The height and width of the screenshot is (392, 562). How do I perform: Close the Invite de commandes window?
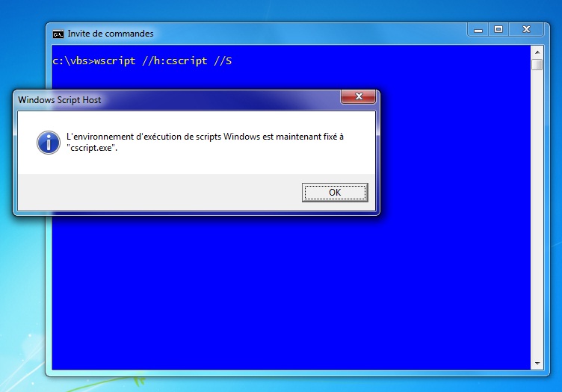click(526, 30)
